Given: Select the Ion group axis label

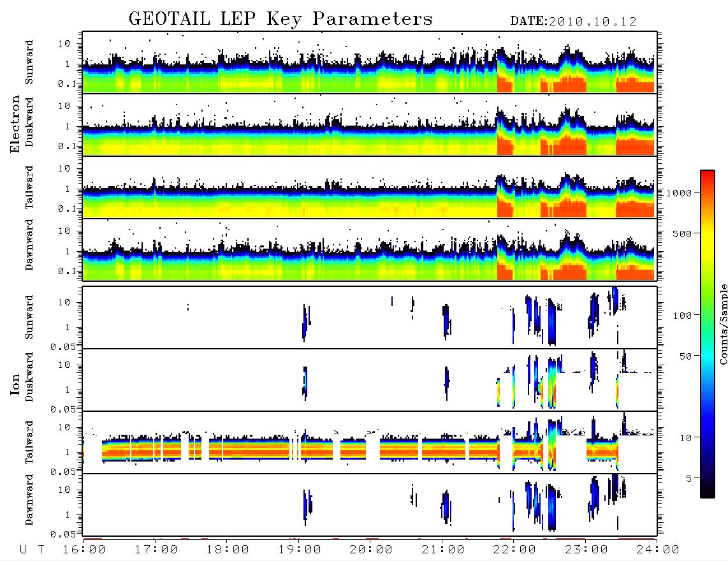Looking at the screenshot, I should click(x=15, y=384).
